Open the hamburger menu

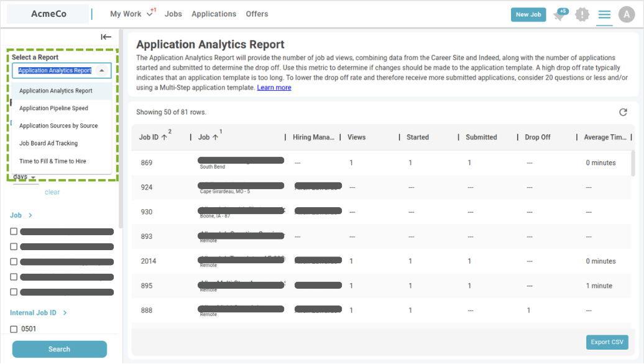pos(604,15)
